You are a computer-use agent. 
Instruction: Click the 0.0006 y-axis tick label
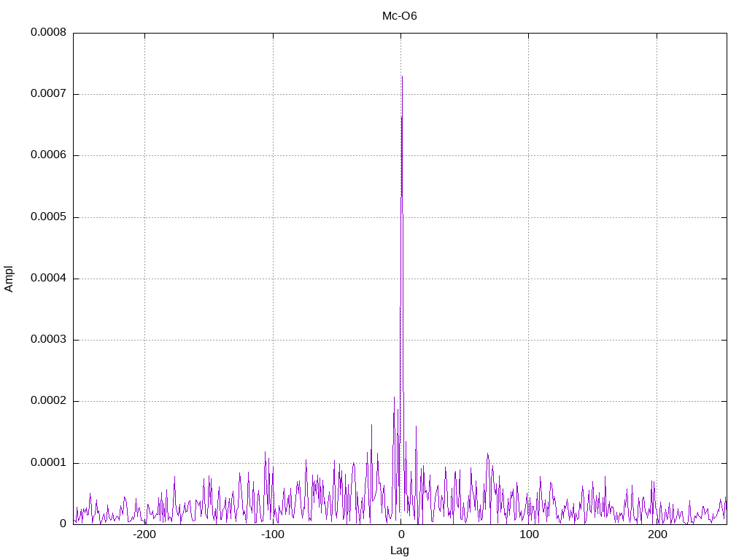[x=49, y=155]
